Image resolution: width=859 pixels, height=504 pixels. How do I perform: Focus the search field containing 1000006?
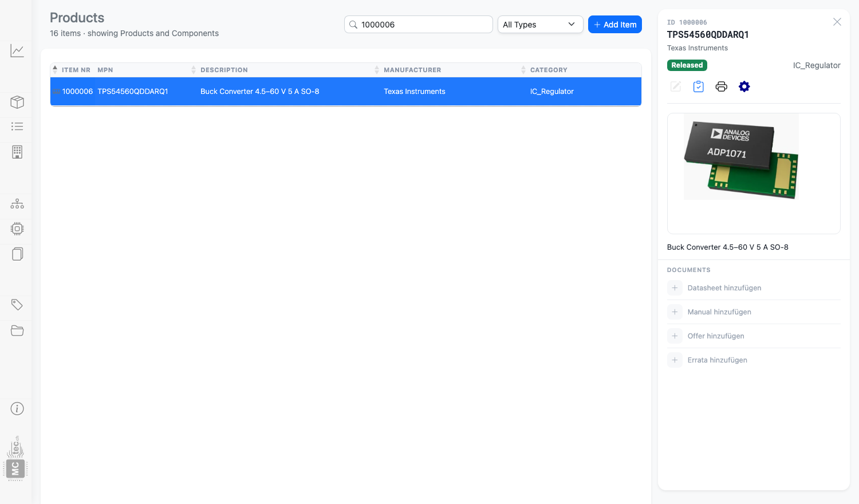[418, 25]
